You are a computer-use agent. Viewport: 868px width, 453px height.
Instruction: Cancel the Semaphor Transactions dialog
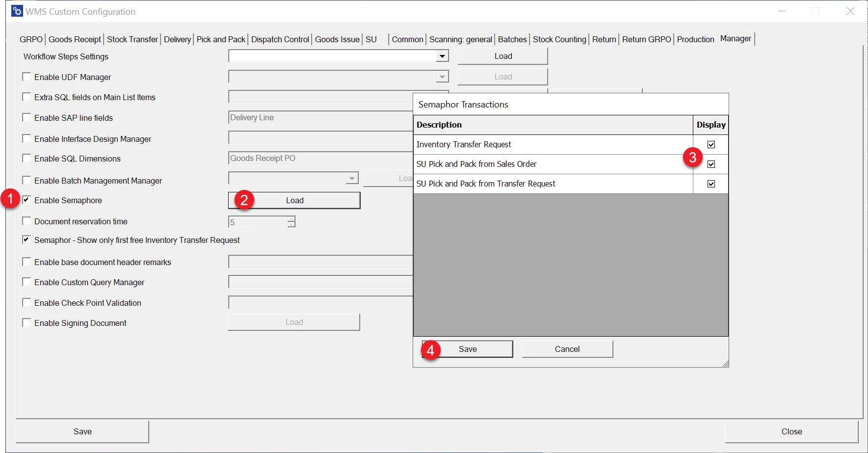(x=567, y=349)
